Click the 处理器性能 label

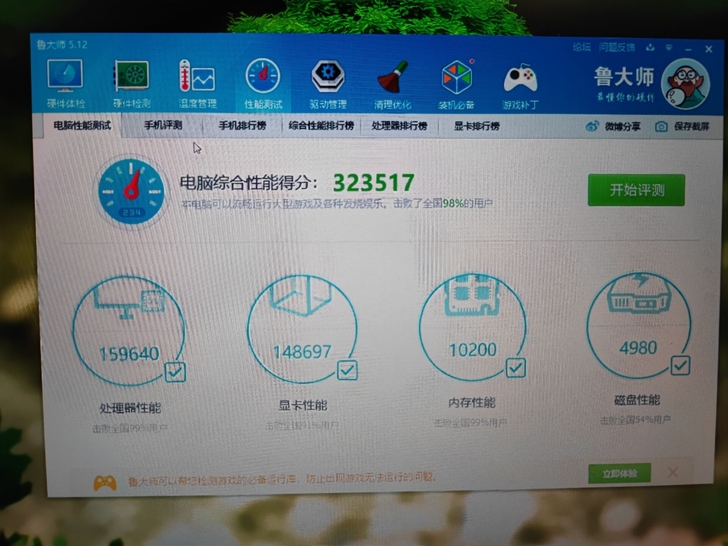coord(130,408)
